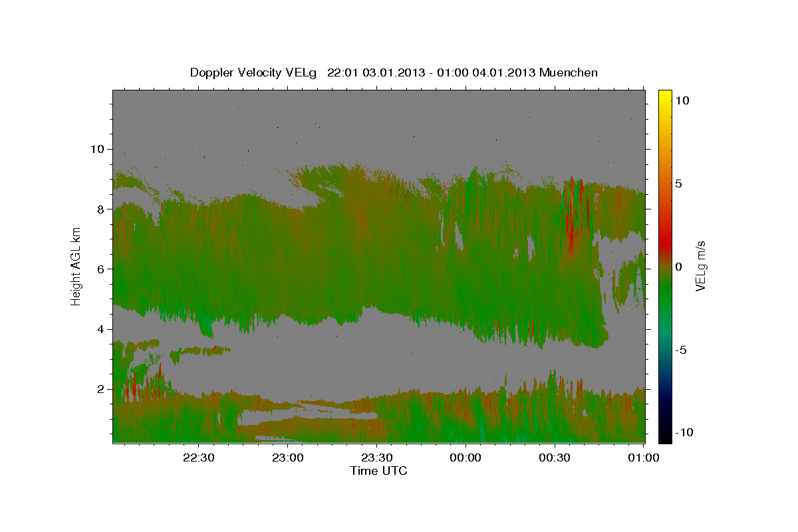Click the colorbar value -10 label

pos(685,433)
